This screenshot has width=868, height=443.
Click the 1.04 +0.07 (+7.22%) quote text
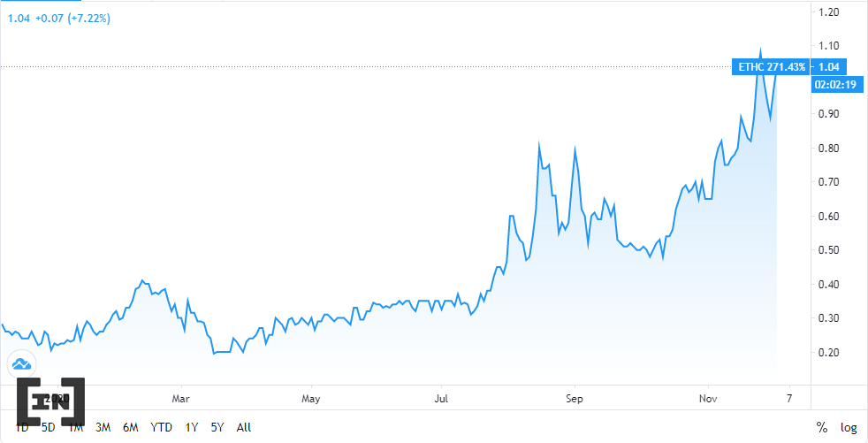click(58, 19)
